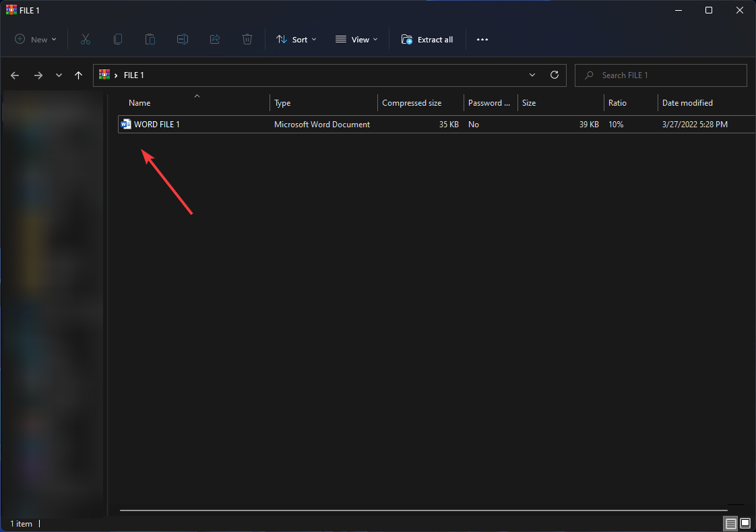Sort by Password column header
Image resolution: width=756 pixels, height=532 pixels.
491,102
